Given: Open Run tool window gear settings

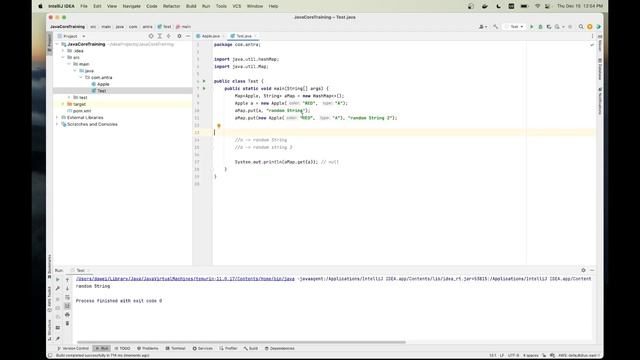Looking at the screenshot, I should pyautogui.click(x=583, y=270).
